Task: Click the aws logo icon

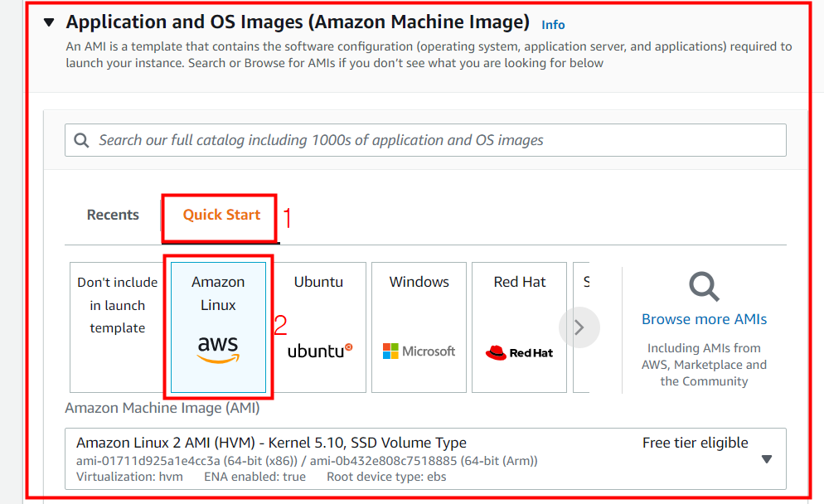Action: (x=218, y=349)
